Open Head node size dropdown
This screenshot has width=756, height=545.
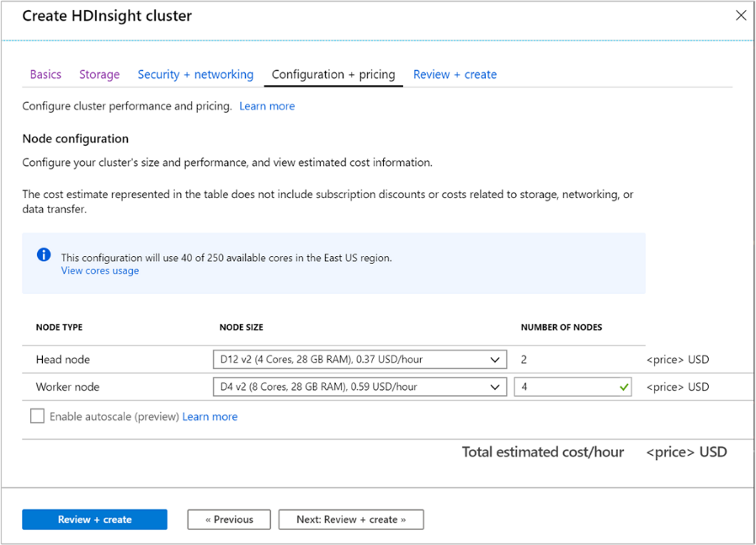(359, 360)
